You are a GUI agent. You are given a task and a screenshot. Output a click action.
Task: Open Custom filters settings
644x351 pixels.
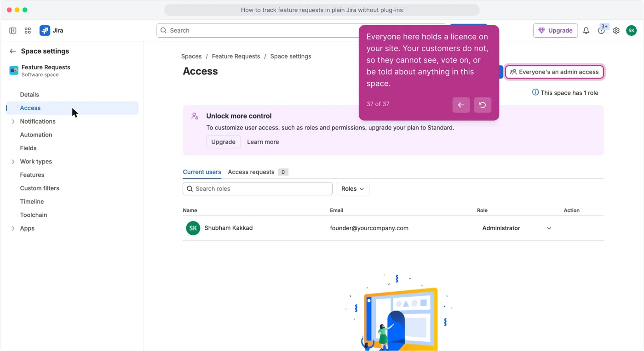pos(40,188)
